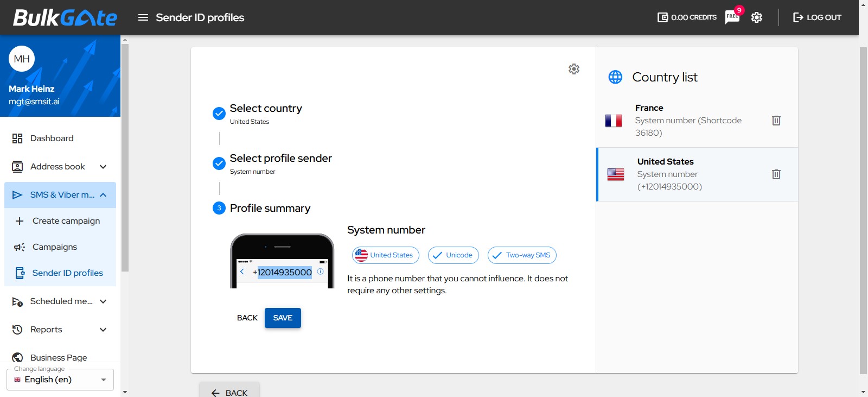Open the profile card settings gear
Screen dimensions: 868x397
coord(574,69)
